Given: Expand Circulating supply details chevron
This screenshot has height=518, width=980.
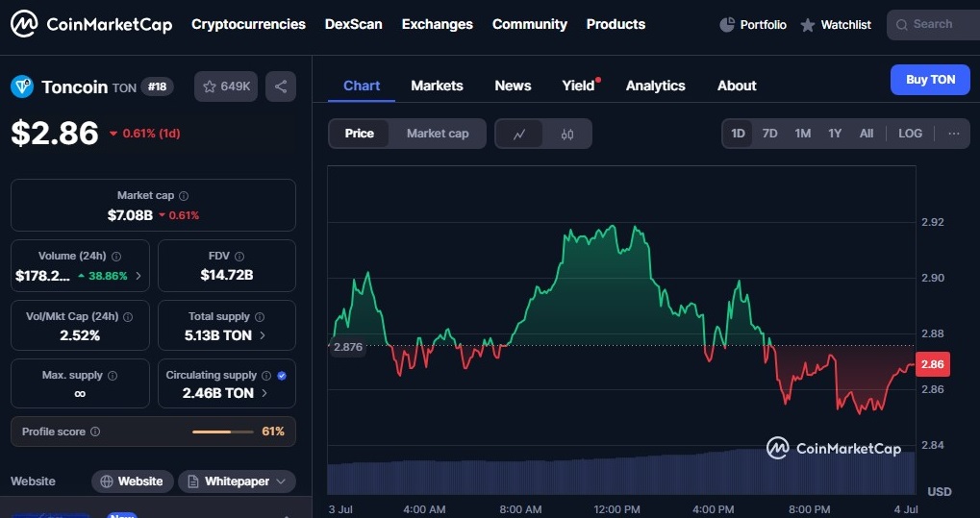Looking at the screenshot, I should pos(264,393).
